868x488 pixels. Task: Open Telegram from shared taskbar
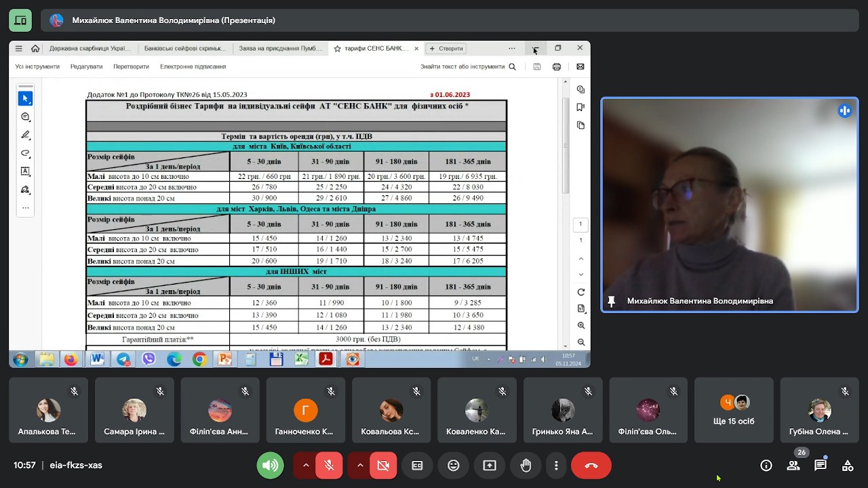pos(123,359)
